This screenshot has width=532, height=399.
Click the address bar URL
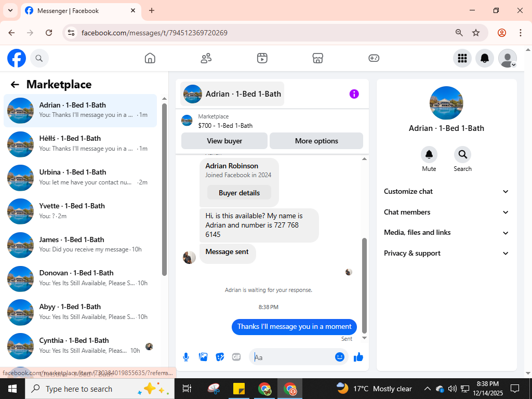coord(154,33)
